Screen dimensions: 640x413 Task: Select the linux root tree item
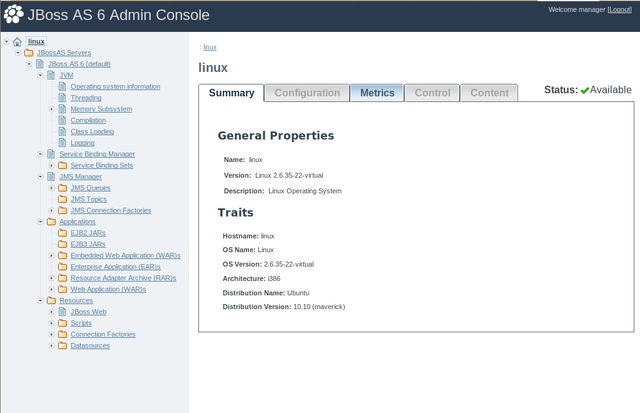(36, 42)
